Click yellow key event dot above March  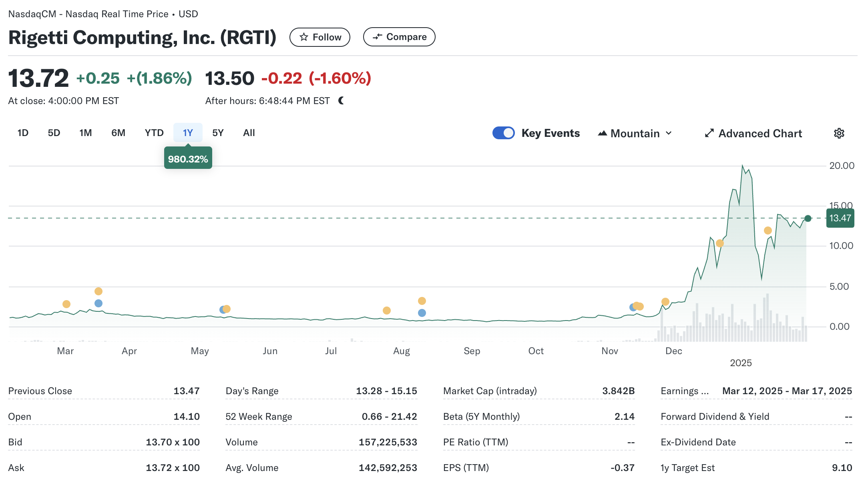coord(66,304)
